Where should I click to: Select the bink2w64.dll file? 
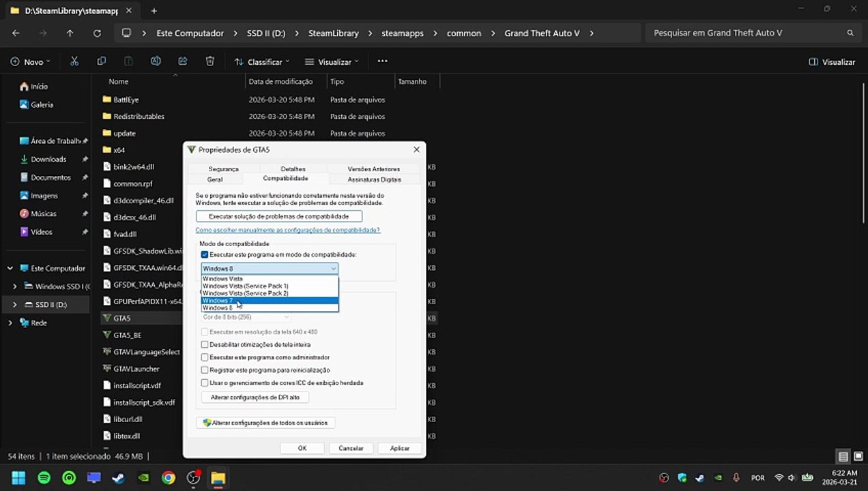click(x=133, y=166)
